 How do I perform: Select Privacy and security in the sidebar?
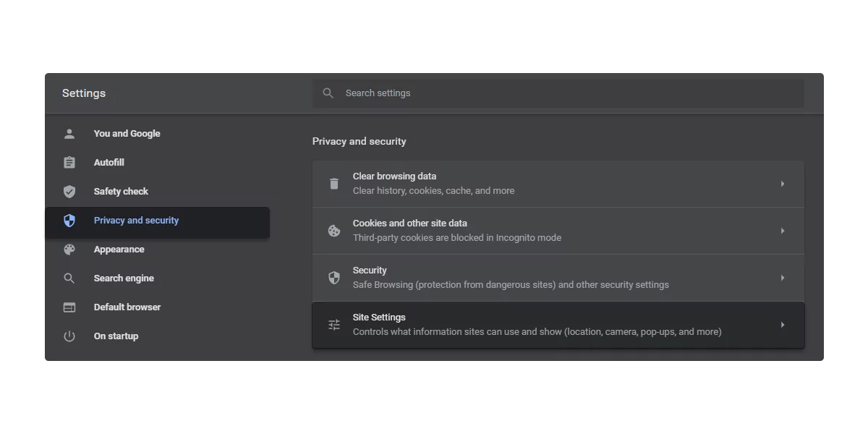click(x=157, y=222)
